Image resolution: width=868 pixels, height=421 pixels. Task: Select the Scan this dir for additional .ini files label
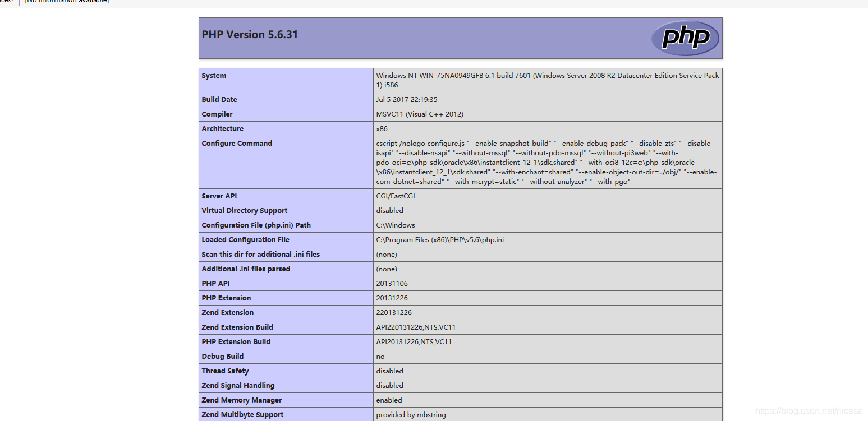[x=261, y=255]
